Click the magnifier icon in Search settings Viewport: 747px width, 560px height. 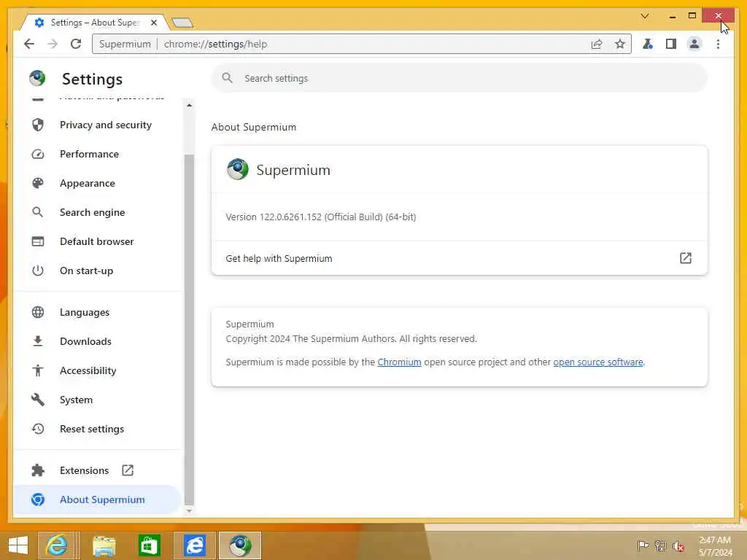click(x=228, y=77)
